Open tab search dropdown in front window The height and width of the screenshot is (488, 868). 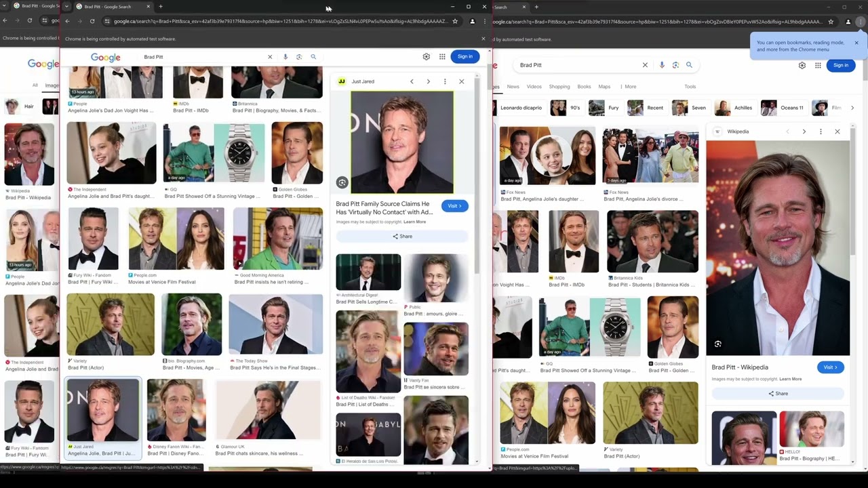click(x=66, y=6)
